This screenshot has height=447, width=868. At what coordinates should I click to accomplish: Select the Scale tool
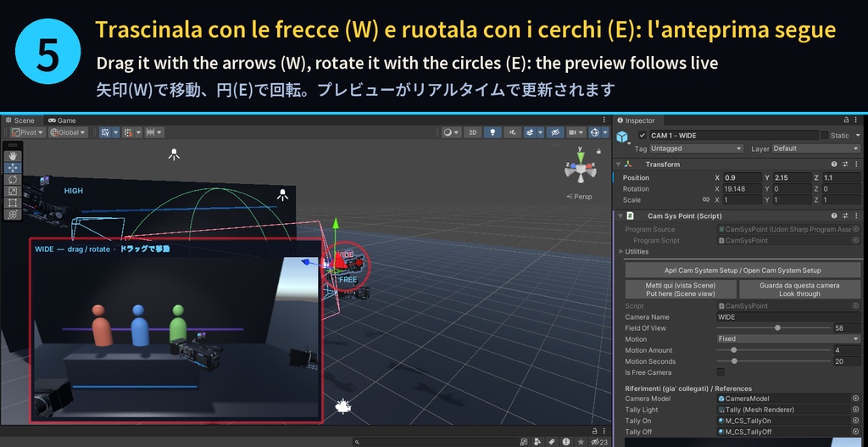13,191
